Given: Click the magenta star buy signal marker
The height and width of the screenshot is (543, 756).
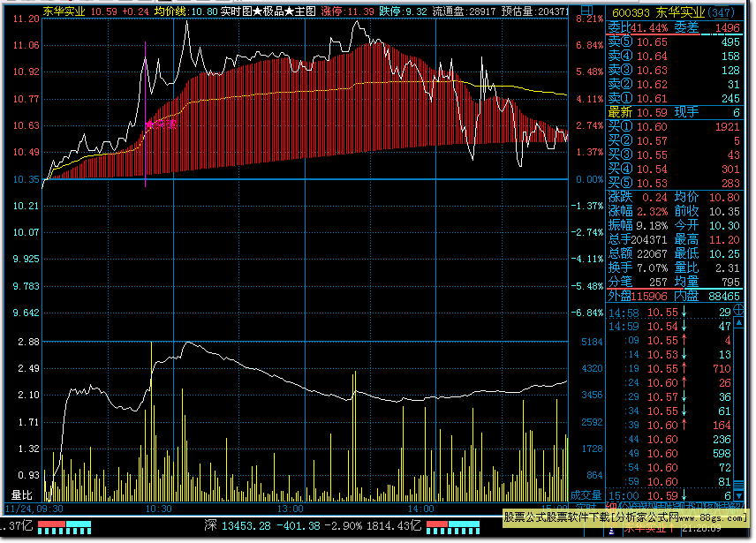Looking at the screenshot, I should pyautogui.click(x=150, y=124).
